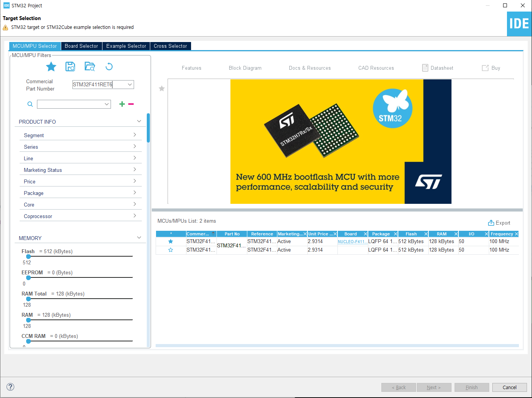The image size is (532, 398).
Task: Switch to the Example Selector tab
Action: 126,46
